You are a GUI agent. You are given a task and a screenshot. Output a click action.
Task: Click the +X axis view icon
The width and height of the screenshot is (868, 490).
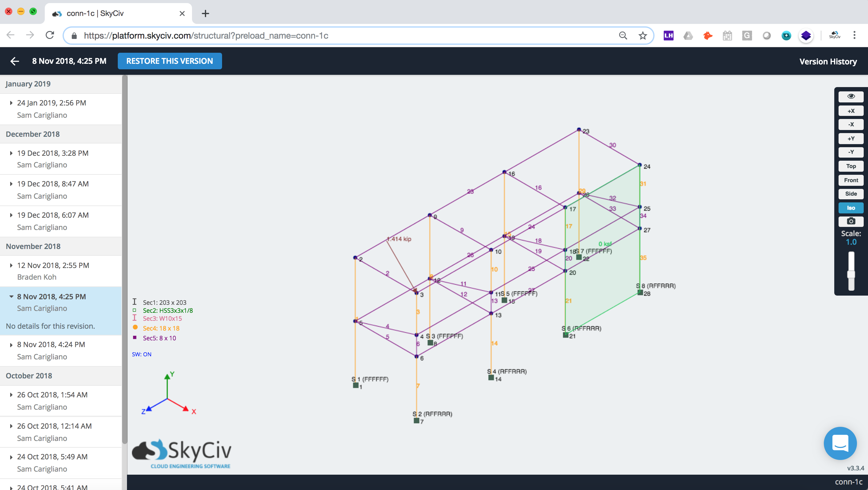point(851,111)
